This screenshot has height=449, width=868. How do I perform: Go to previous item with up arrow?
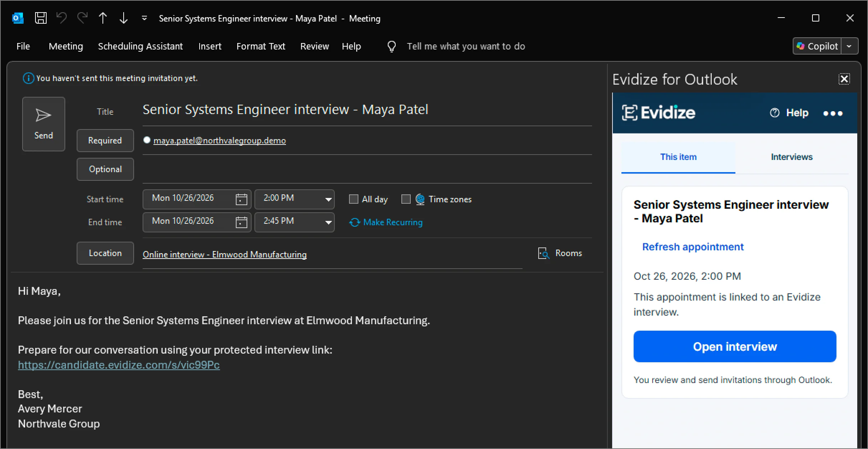(103, 18)
